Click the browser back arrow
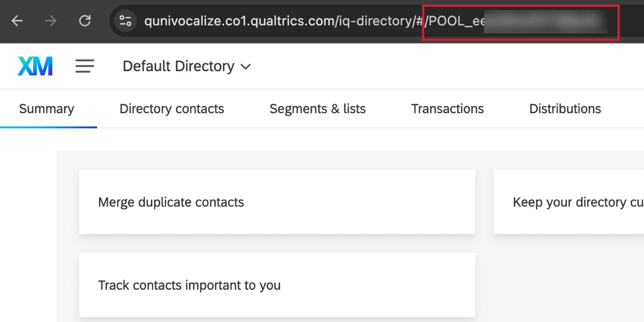Viewport: 644px width, 322px height. [x=17, y=21]
